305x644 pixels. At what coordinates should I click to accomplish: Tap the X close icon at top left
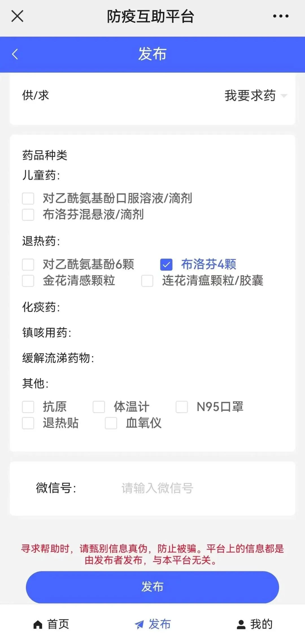(x=17, y=16)
